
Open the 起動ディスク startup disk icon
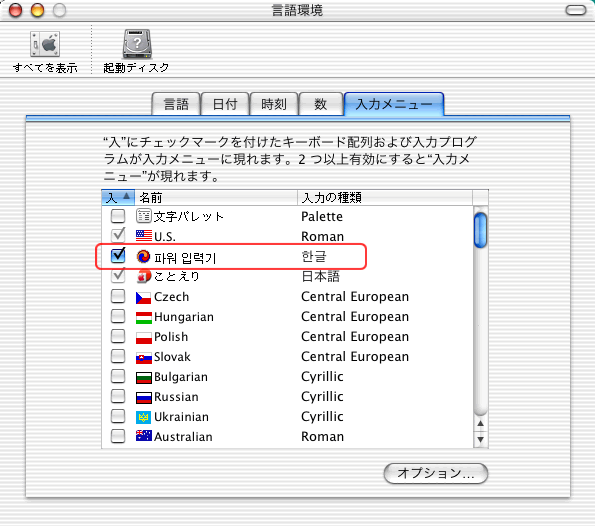[x=137, y=44]
